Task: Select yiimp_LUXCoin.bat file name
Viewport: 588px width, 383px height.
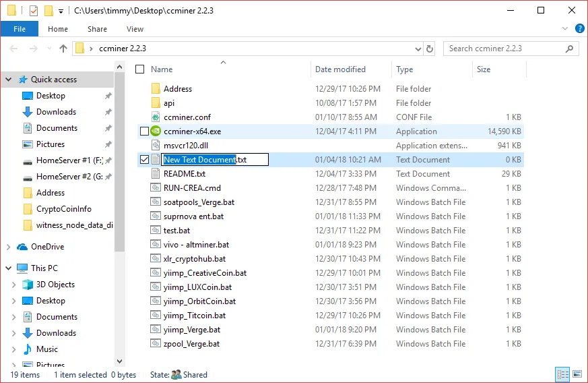Action: click(197, 287)
